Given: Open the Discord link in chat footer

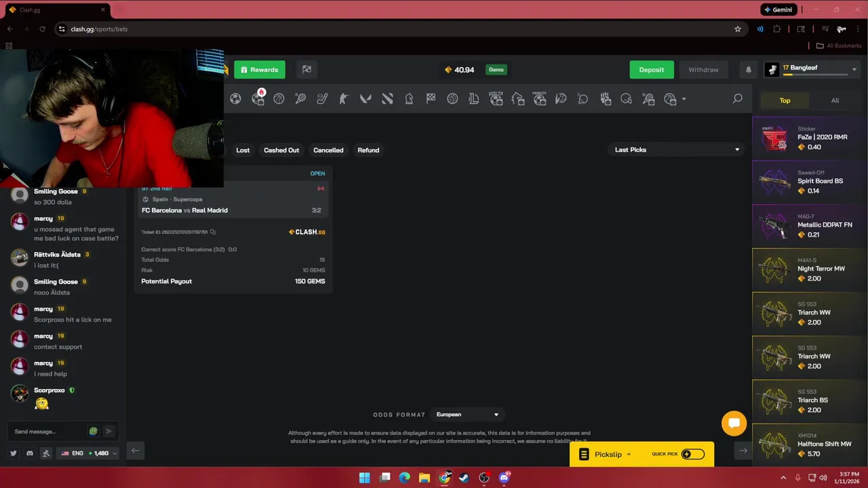Looking at the screenshot, I should (30, 453).
